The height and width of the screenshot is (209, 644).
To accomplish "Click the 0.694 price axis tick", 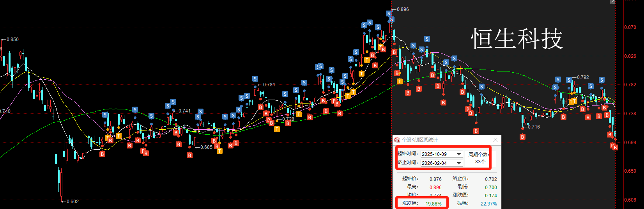I will pyautogui.click(x=630, y=143).
